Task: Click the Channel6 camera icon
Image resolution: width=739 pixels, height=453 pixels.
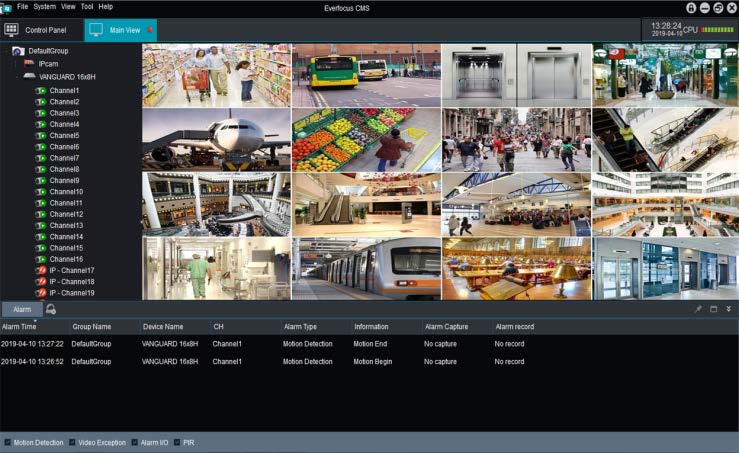Action: click(x=41, y=147)
